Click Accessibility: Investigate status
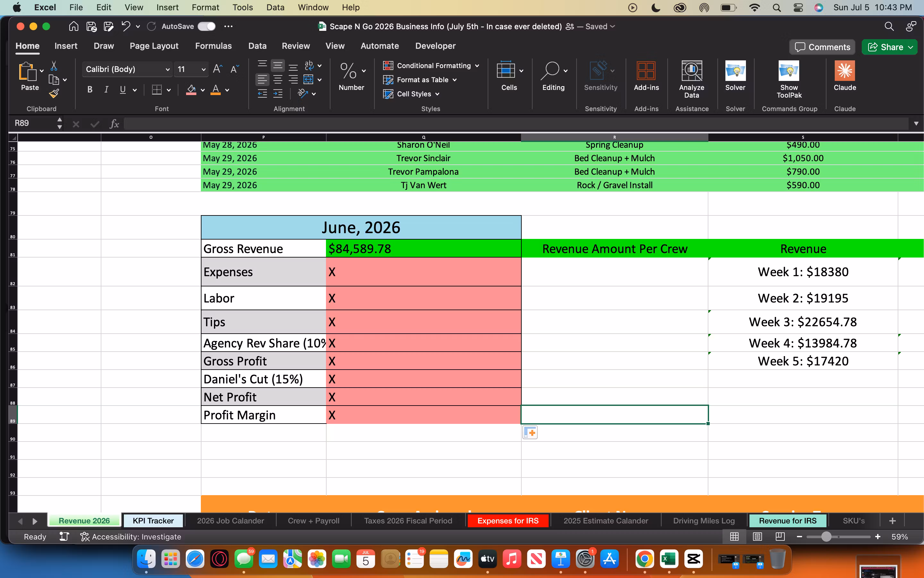Screen dimensions: 924x578 [131, 537]
